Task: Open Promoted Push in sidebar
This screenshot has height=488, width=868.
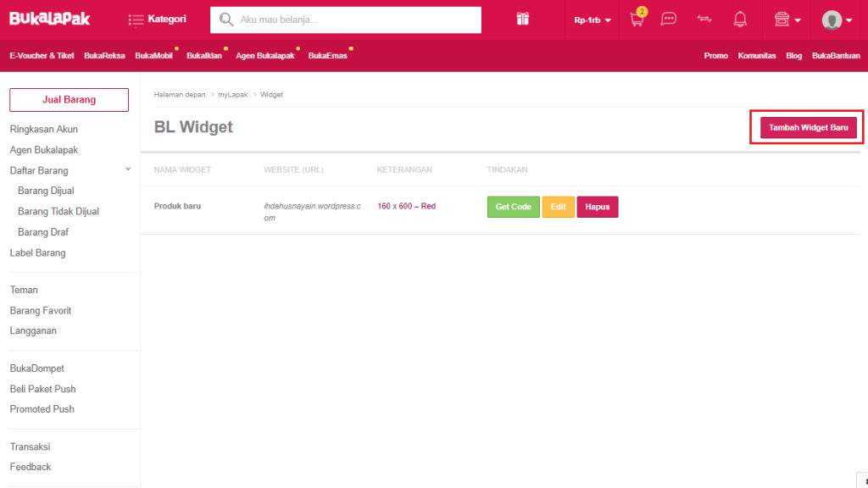Action: click(42, 409)
